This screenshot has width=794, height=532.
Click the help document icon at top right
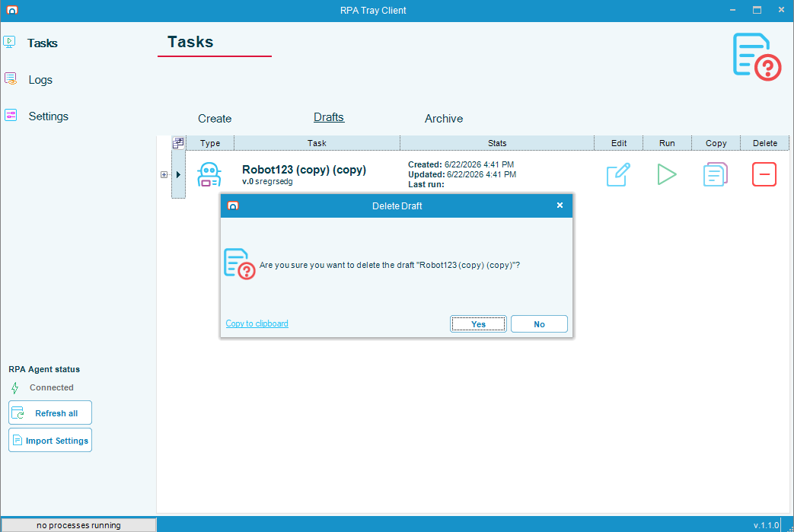point(757,56)
